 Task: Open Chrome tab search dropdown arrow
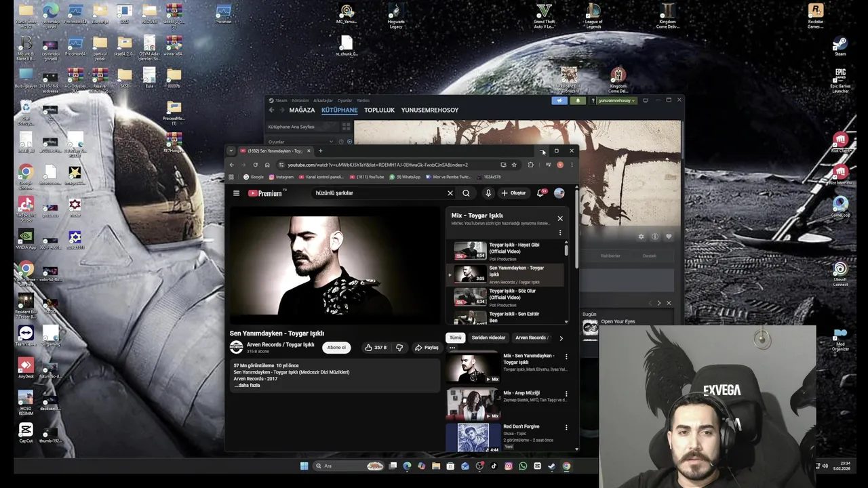(231, 150)
